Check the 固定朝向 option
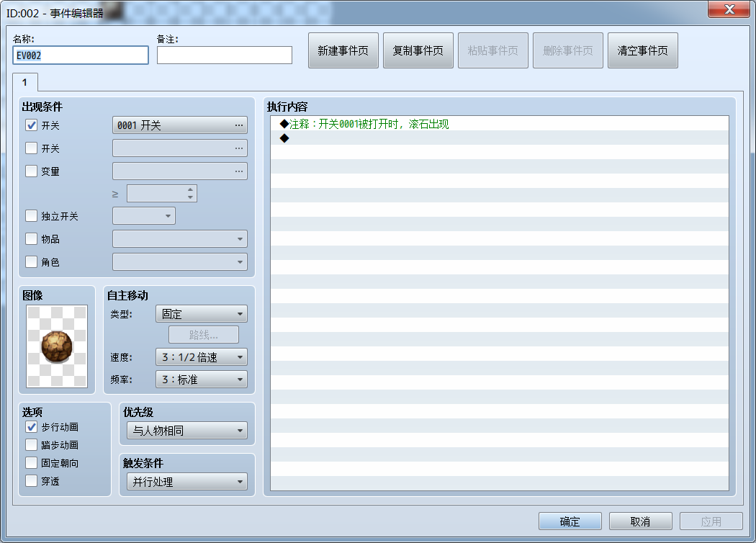The image size is (756, 543). 32,463
